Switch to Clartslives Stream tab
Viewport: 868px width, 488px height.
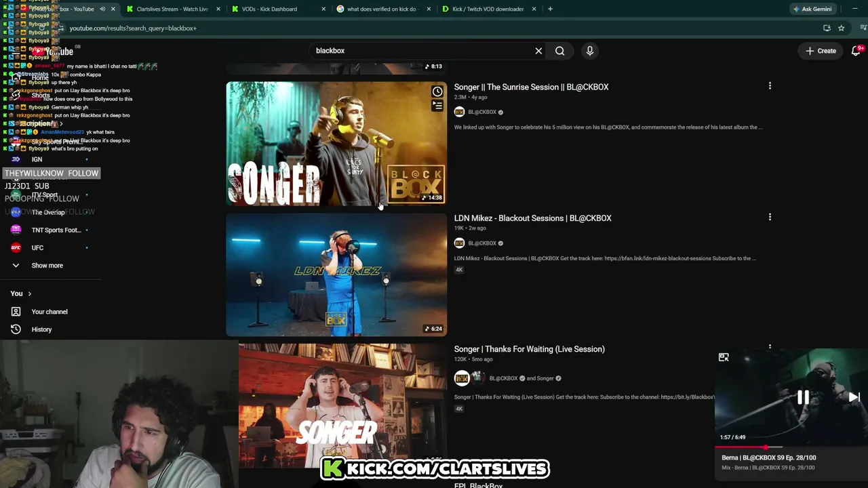(174, 9)
